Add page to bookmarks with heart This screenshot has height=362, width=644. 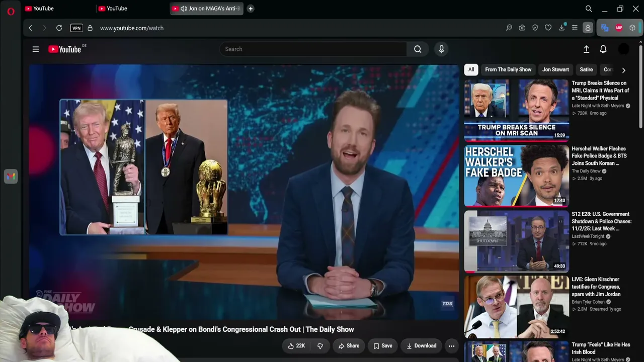pos(548,28)
